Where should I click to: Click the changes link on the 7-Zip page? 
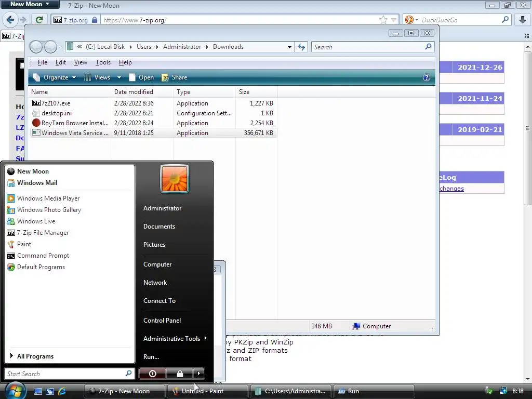pos(451,189)
